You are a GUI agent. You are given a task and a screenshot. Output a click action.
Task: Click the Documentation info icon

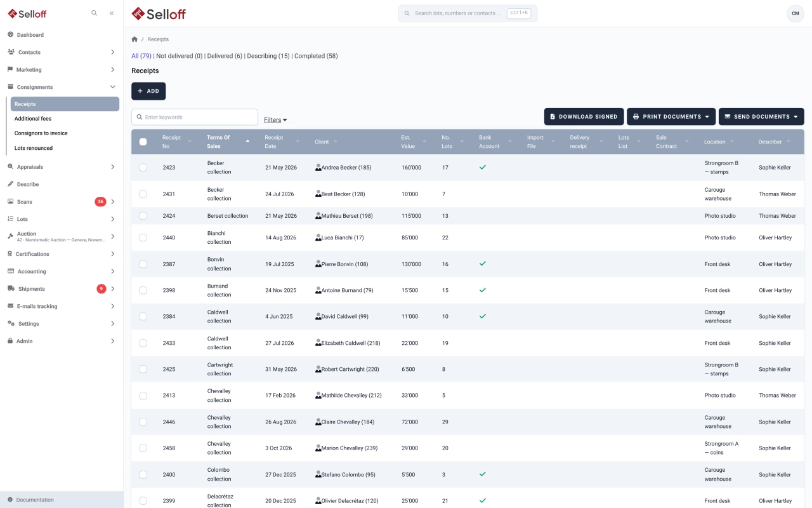coord(10,500)
